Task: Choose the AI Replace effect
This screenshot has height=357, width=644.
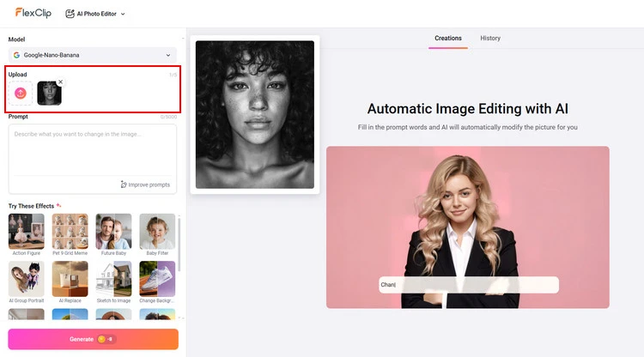Action: click(x=70, y=282)
